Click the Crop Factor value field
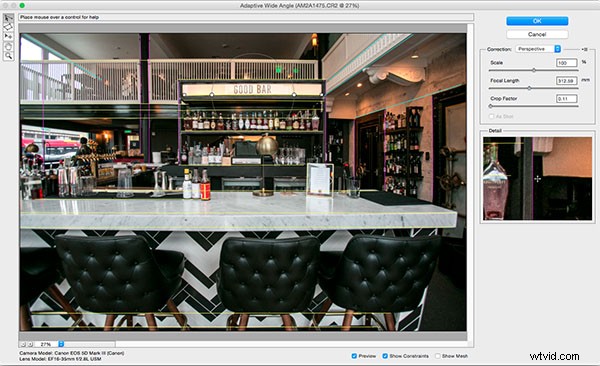Screen dimensions: 600x366 pyautogui.click(x=566, y=99)
